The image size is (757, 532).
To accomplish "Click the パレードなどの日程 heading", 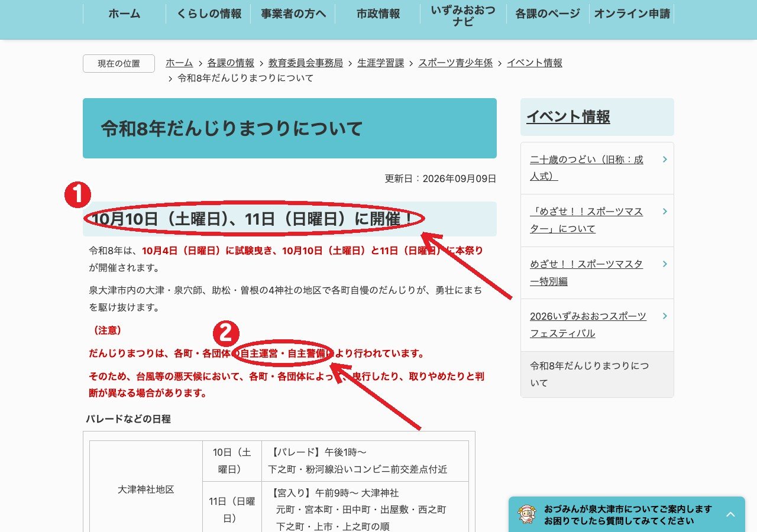I will point(128,419).
